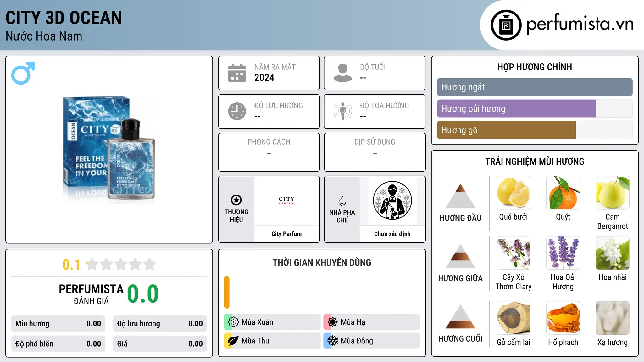This screenshot has height=362, width=644.
Task: Click the Hương oải hương accord bar
Action: tap(535, 108)
